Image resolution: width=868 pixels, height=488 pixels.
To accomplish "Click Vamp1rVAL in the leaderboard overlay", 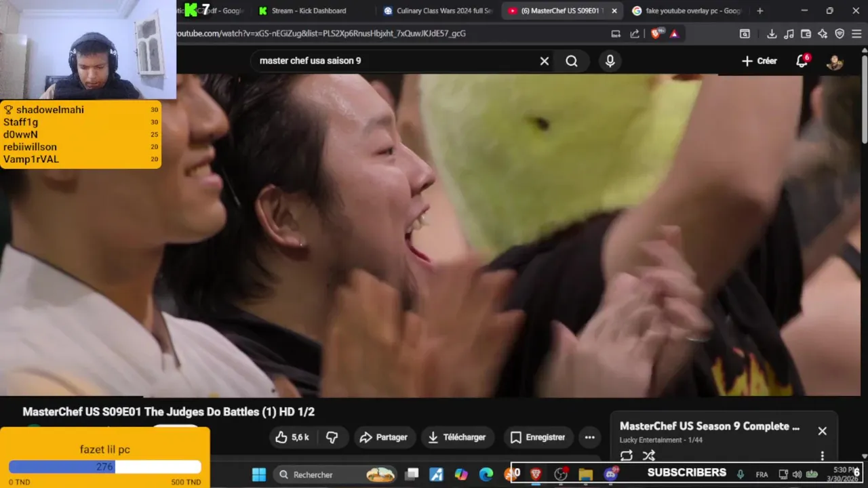I will 31,159.
